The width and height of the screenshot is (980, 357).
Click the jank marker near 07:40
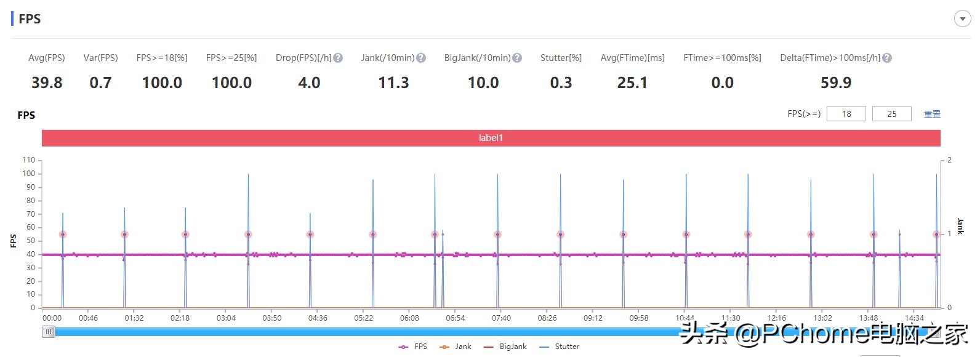497,235
